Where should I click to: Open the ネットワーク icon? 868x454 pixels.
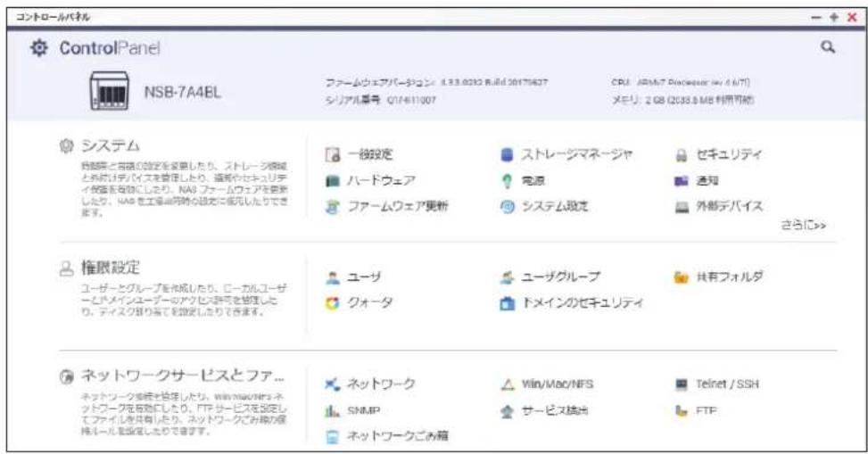tap(332, 384)
